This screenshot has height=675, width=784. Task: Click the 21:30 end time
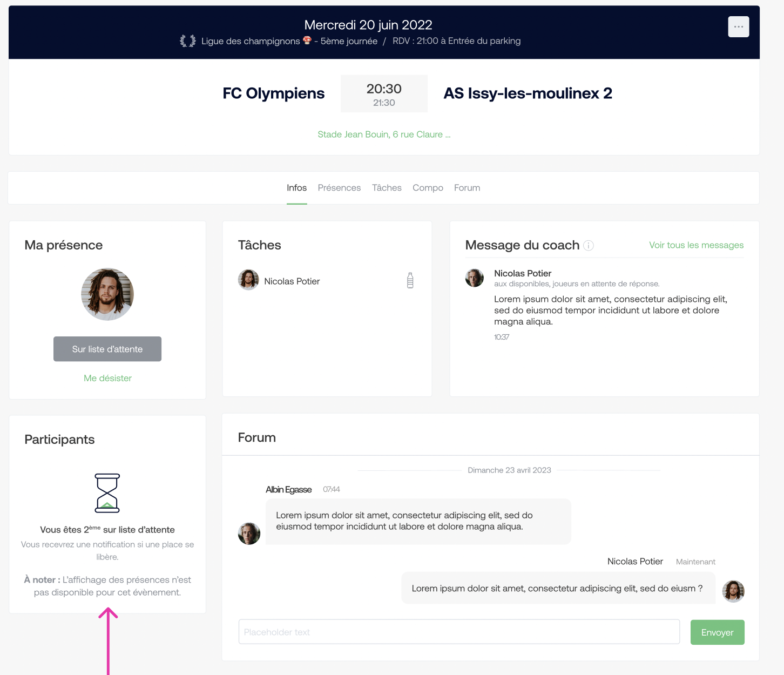(x=384, y=103)
